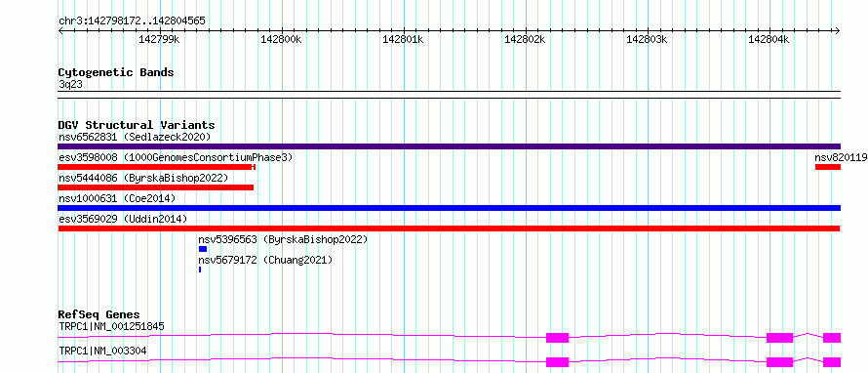Click the 142803k ruler position

tap(647, 39)
